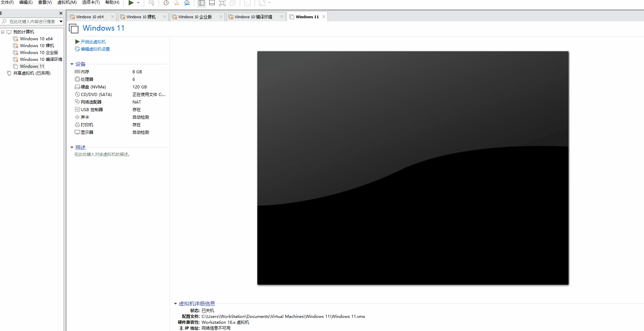Click the 硬盘 (NVMe) device icon
The height and width of the screenshot is (331, 644).
tap(77, 87)
